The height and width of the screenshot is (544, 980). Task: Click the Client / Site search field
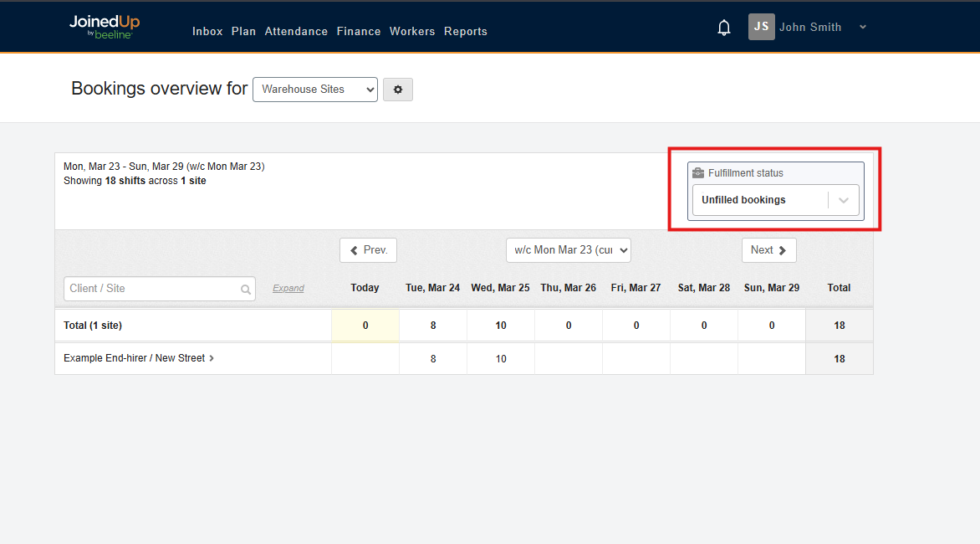pos(151,288)
